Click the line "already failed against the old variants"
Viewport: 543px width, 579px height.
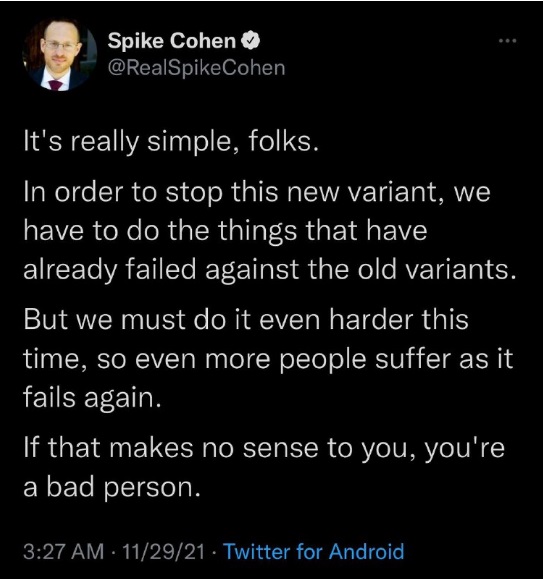[x=269, y=270]
